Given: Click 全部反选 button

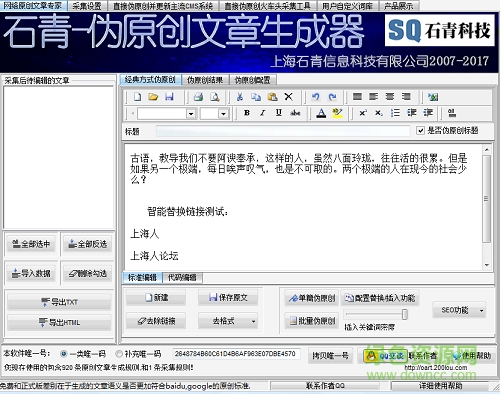Looking at the screenshot, I should coord(88,244).
